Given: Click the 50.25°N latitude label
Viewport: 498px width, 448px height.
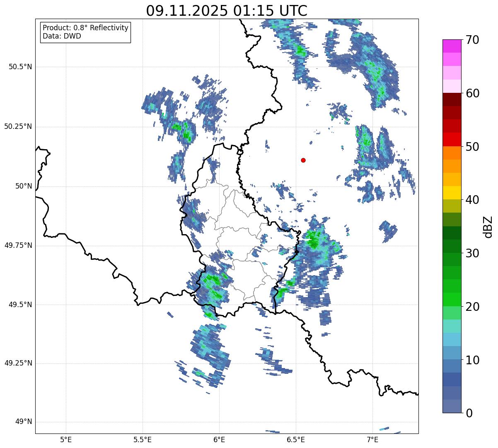Looking at the screenshot, I should [x=18, y=126].
